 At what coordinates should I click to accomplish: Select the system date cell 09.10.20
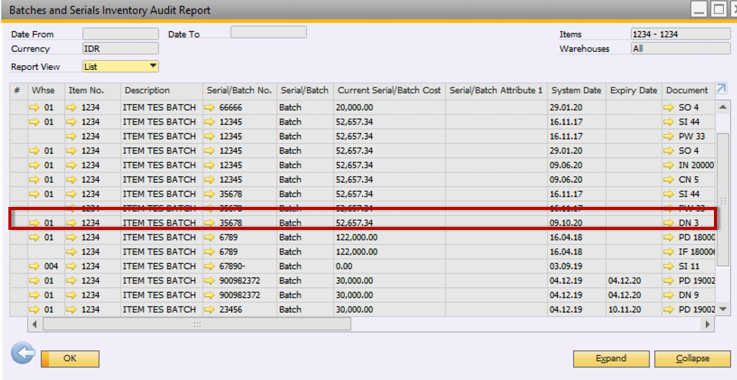[577, 223]
